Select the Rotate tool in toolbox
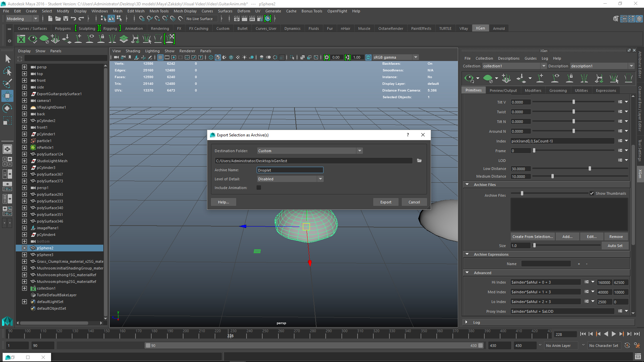This screenshot has height=362, width=644. click(7, 108)
